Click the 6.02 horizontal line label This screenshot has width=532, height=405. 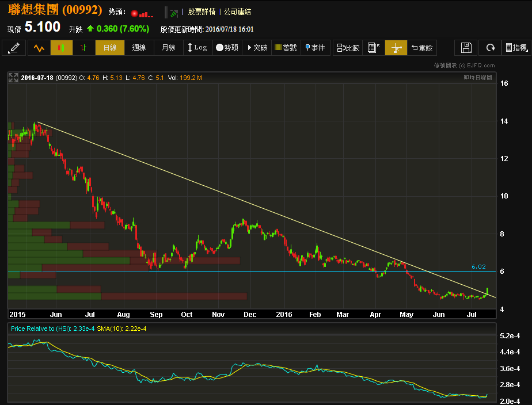(x=478, y=267)
